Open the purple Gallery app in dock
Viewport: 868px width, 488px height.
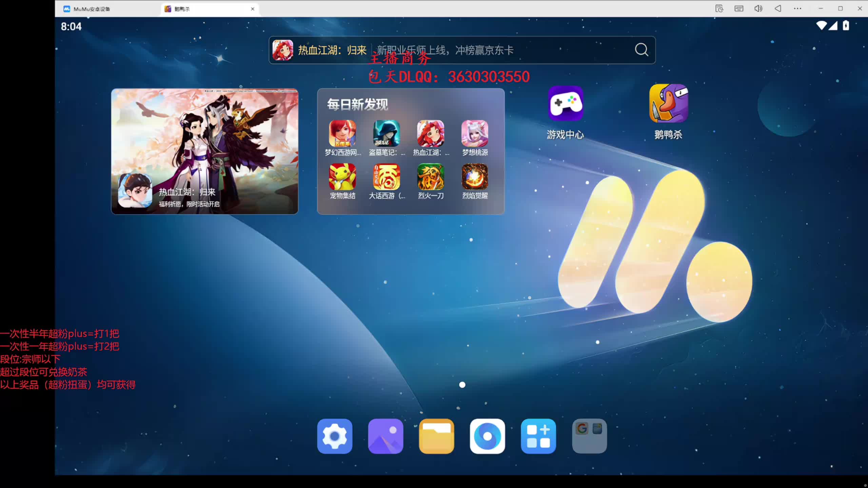pyautogui.click(x=386, y=436)
